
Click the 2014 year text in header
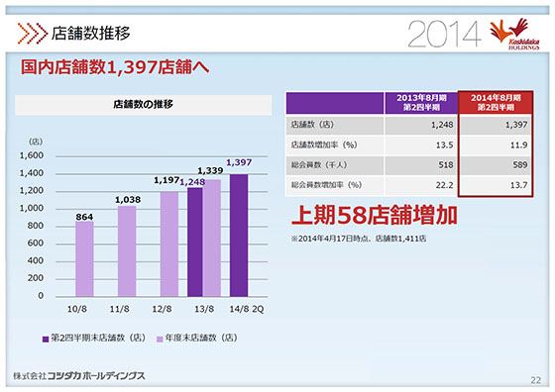click(x=444, y=34)
